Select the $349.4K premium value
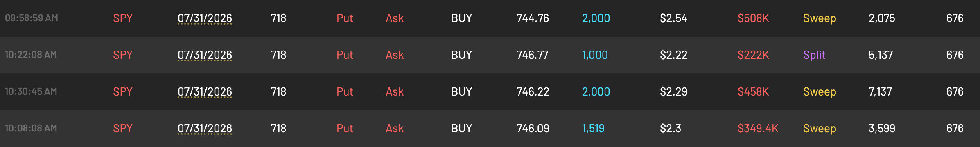 (758, 129)
